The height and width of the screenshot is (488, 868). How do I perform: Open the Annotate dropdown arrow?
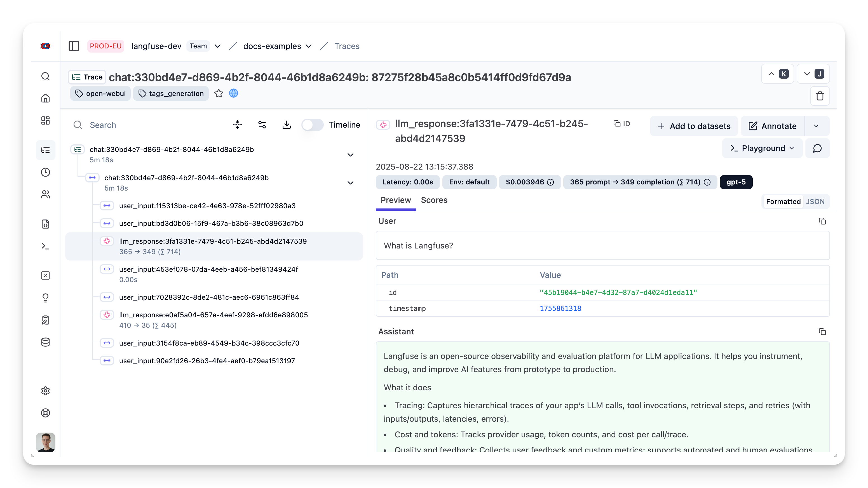[x=816, y=126]
